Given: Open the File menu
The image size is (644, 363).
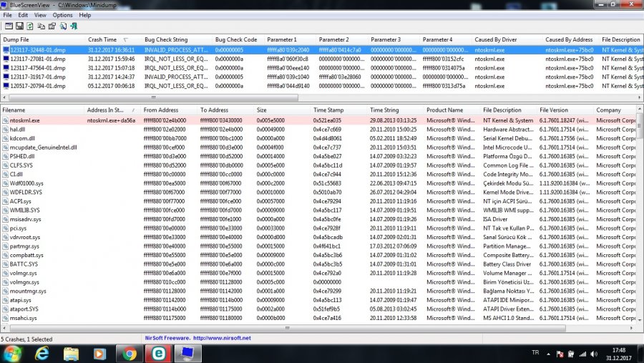Looking at the screenshot, I should pos(7,15).
